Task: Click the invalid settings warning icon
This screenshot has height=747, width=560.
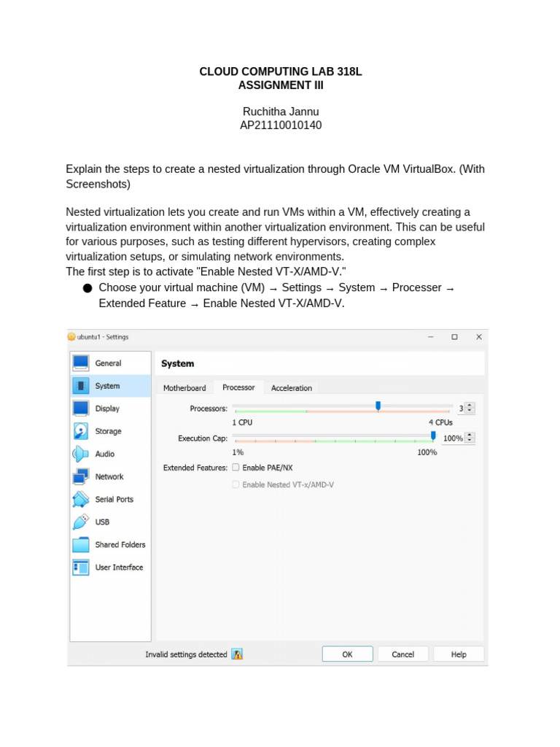Action: point(237,654)
